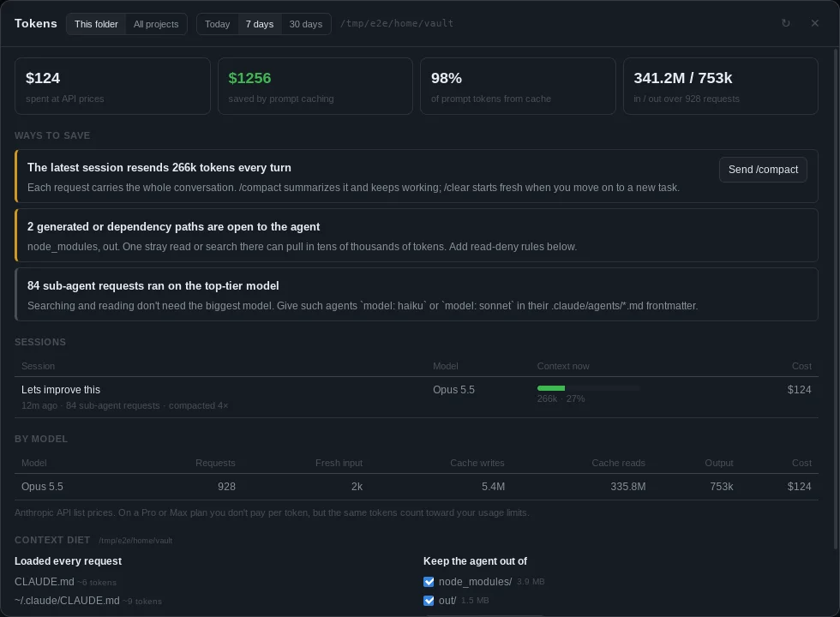This screenshot has width=840, height=617.
Task: Click the Session column header
Action: point(38,366)
